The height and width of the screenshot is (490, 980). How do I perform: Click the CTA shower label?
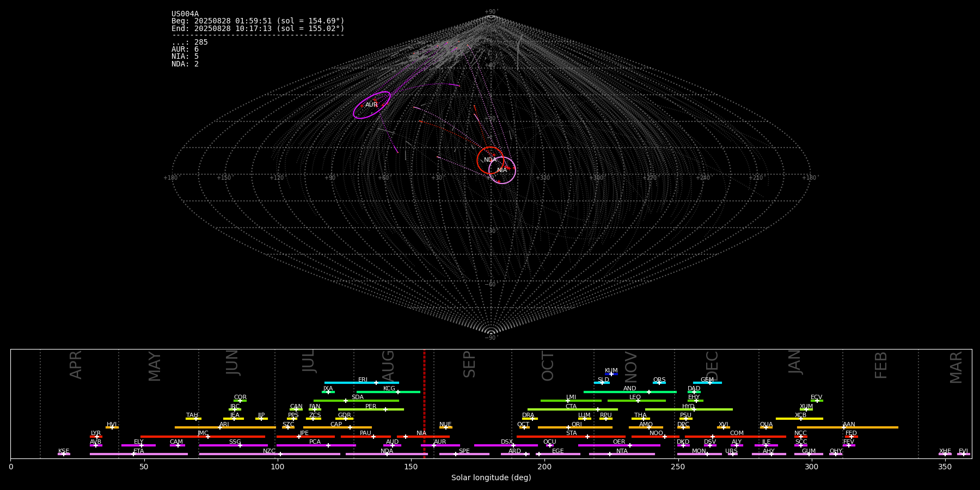point(571,407)
